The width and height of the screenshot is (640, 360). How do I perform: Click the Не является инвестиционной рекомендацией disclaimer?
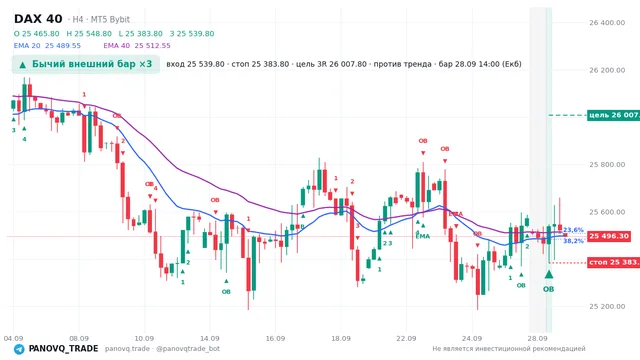click(x=509, y=349)
